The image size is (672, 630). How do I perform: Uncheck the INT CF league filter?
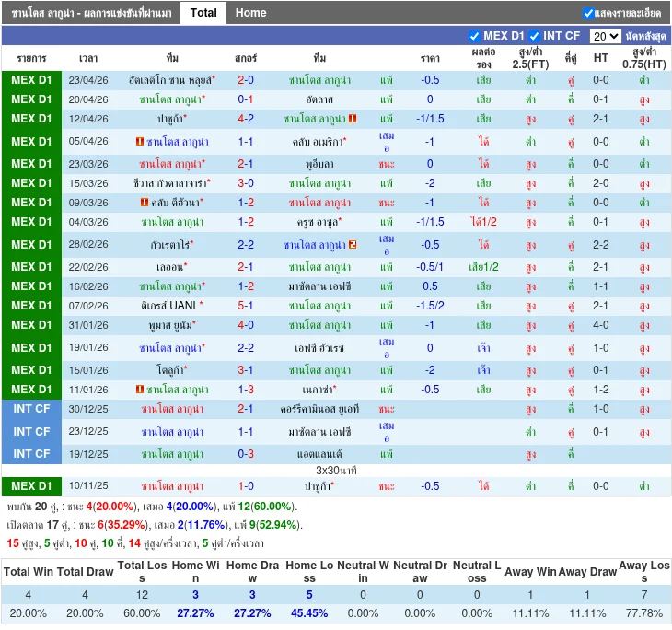pos(535,36)
